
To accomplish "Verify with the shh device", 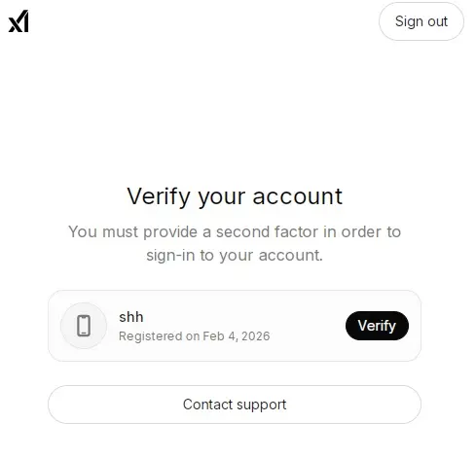I will tap(377, 326).
